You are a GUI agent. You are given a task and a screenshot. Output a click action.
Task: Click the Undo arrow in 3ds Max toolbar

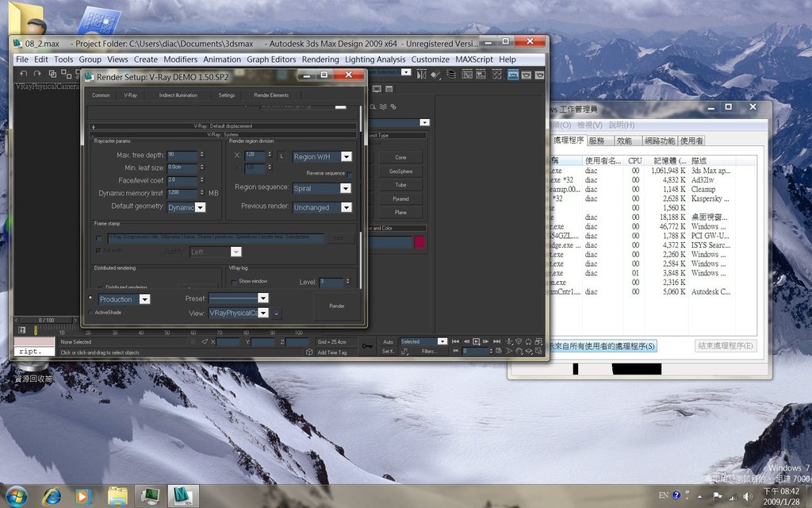coord(23,74)
